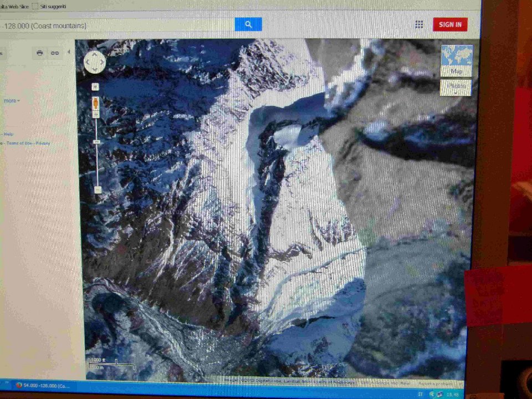Image resolution: width=532 pixels, height=399 pixels.
Task: Check the Siti suggeriti favorites box
Action: pyautogui.click(x=35, y=6)
